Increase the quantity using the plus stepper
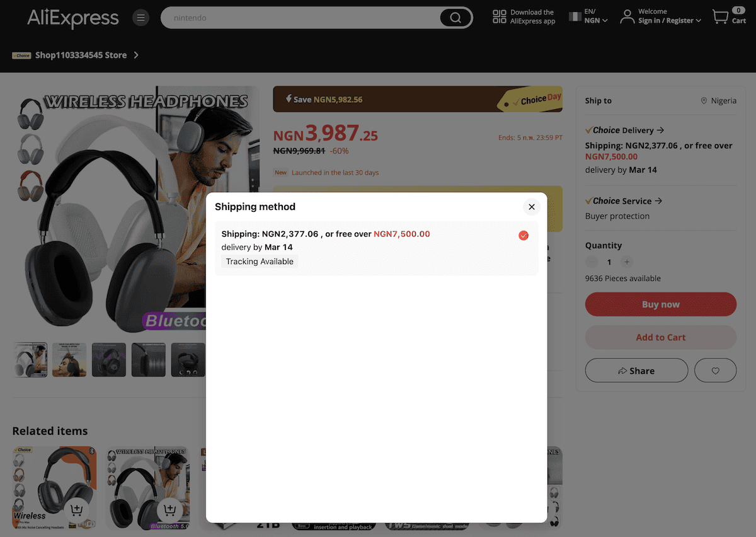This screenshot has width=756, height=537. pyautogui.click(x=627, y=262)
